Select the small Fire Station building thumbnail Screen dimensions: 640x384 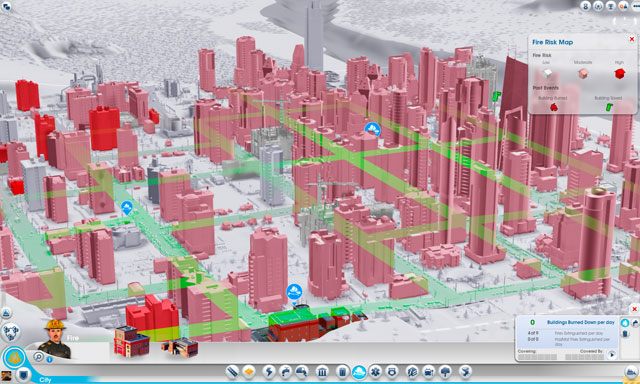pos(181,347)
